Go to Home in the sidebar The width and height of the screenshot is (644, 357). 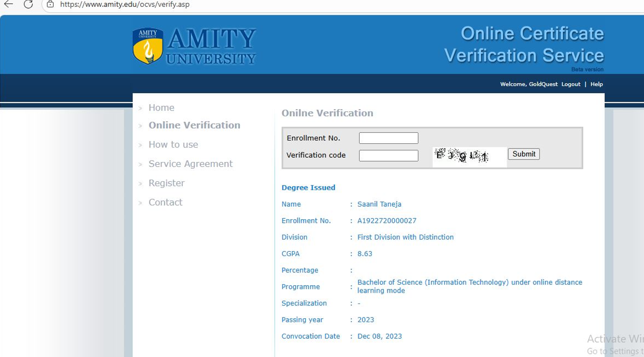tap(161, 108)
